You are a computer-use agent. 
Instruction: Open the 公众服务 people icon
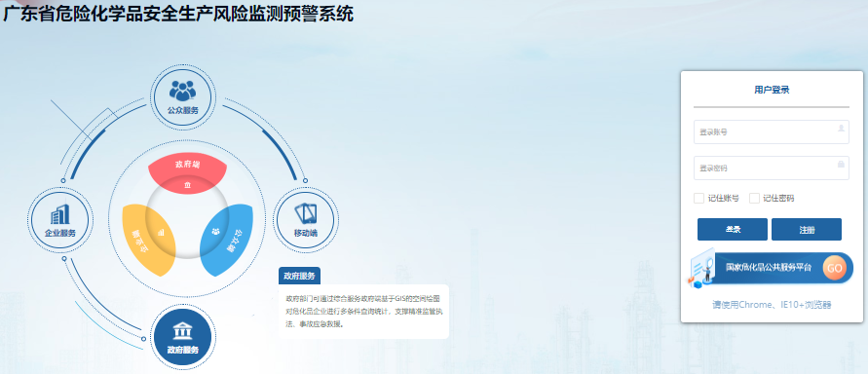coord(183,91)
